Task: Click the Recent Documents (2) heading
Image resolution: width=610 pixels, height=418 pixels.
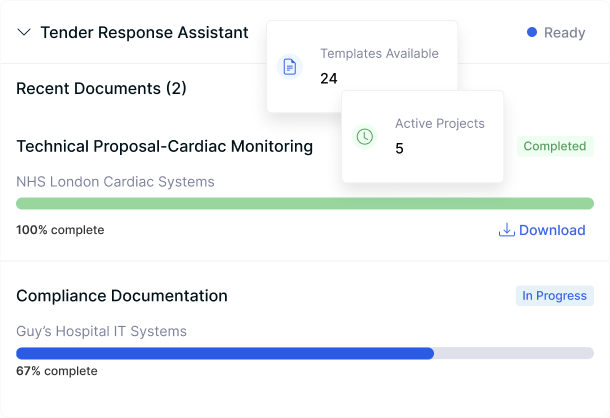Action: [x=101, y=89]
